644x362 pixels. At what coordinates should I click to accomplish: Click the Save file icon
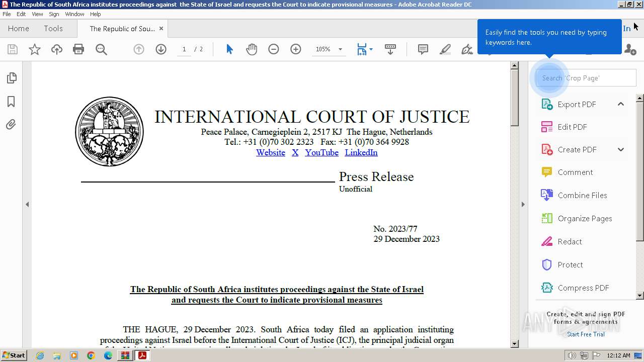click(13, 49)
